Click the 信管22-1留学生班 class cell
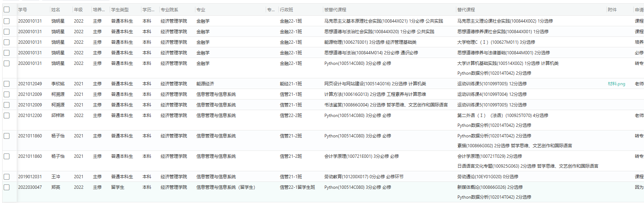 click(x=297, y=187)
